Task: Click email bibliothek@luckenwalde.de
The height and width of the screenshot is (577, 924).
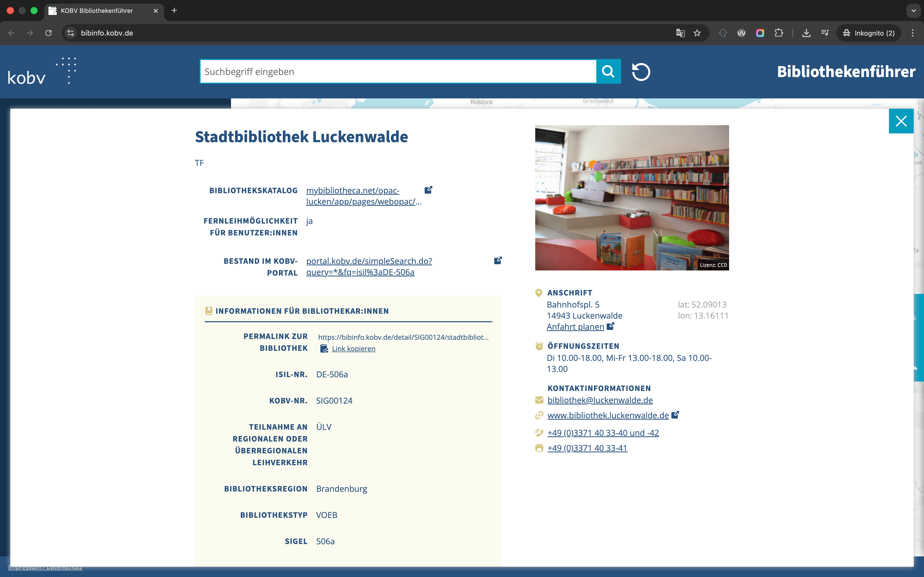Action: click(600, 400)
